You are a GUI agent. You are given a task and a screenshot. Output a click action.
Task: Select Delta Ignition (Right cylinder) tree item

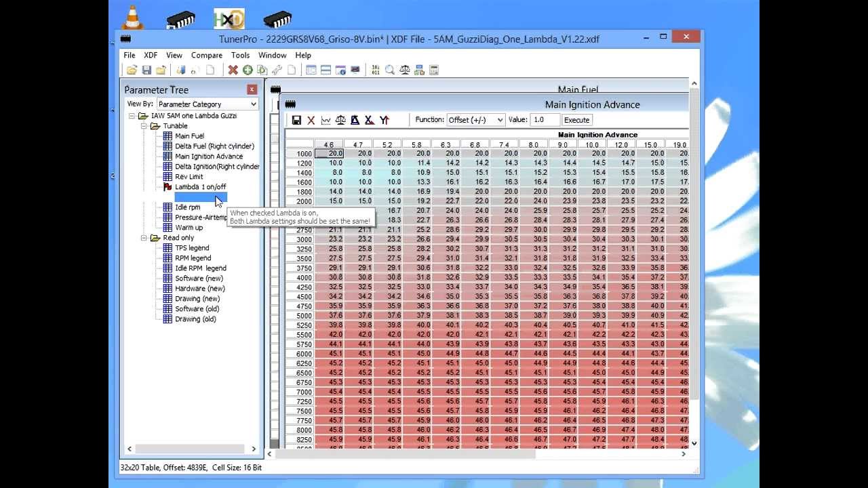pos(217,167)
